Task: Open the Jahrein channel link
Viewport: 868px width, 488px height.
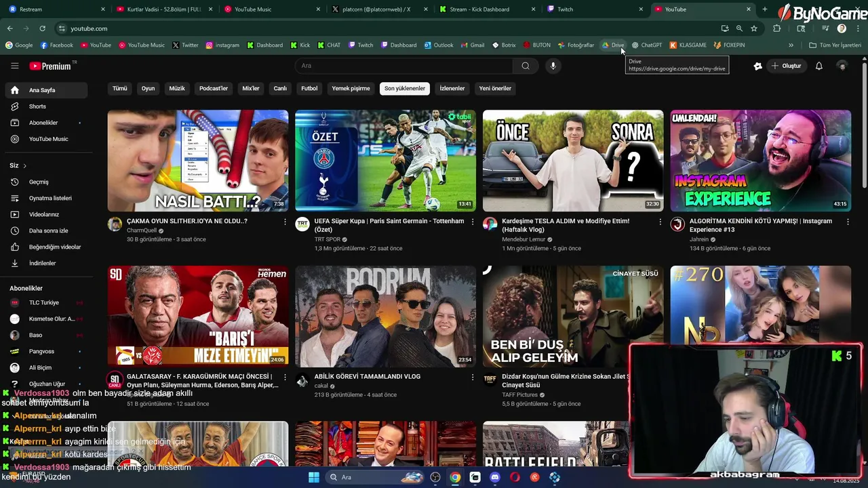Action: pos(699,239)
